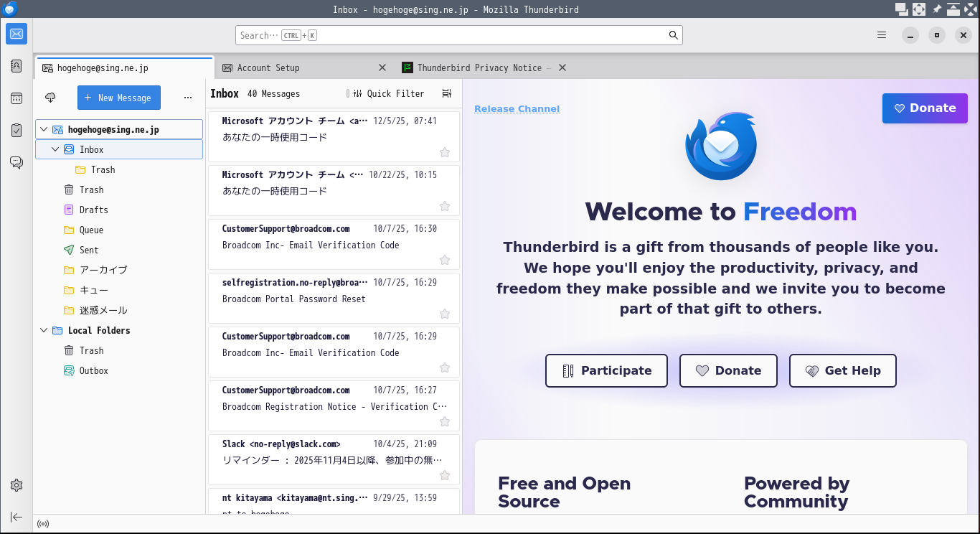Select the Sent folder
Image resolution: width=980 pixels, height=534 pixels.
tap(119, 250)
